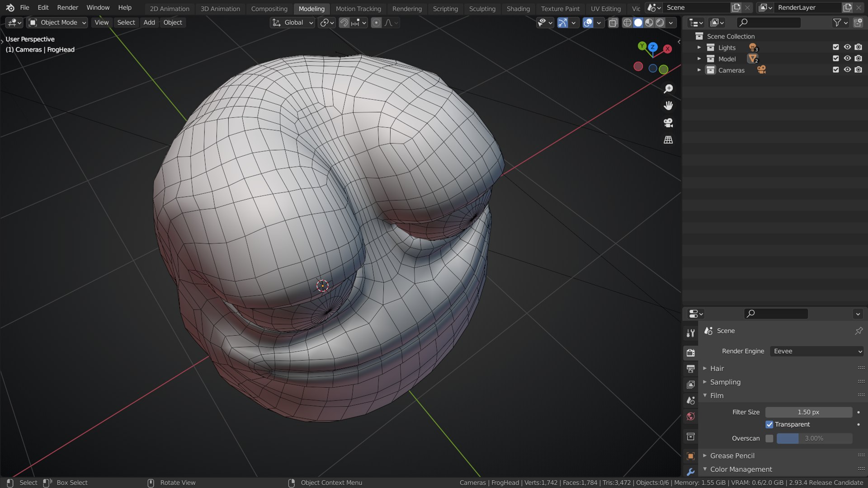Hide Lights collection in viewport
The height and width of the screenshot is (488, 868).
tap(847, 47)
